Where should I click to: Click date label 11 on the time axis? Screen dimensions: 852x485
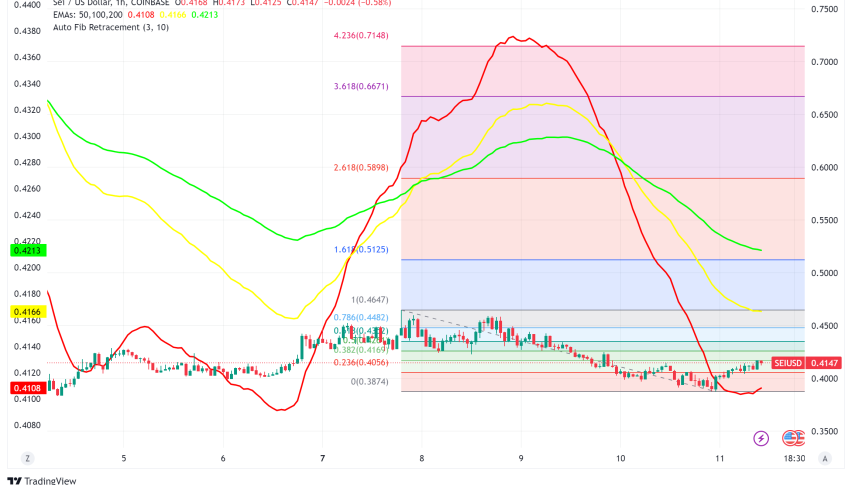pos(719,458)
